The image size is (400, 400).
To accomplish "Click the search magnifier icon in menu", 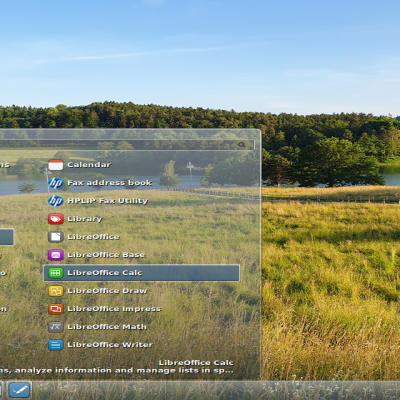I will pos(242,145).
